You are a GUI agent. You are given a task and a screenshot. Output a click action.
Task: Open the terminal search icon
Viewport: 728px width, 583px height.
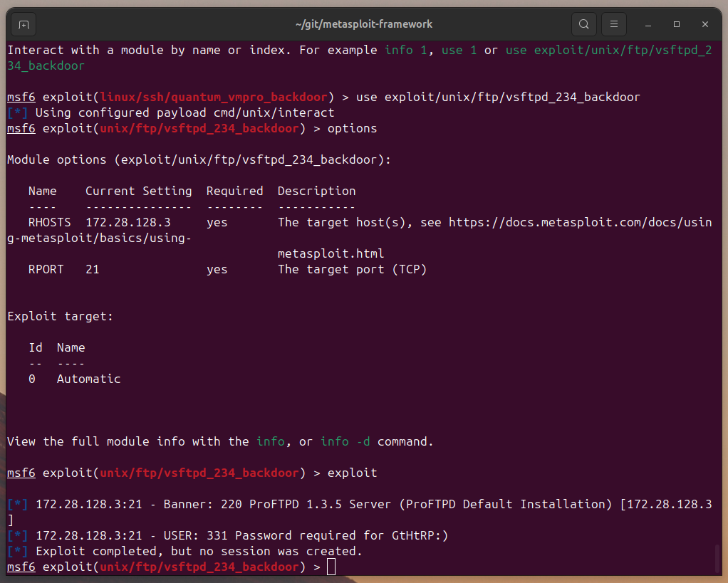[583, 24]
